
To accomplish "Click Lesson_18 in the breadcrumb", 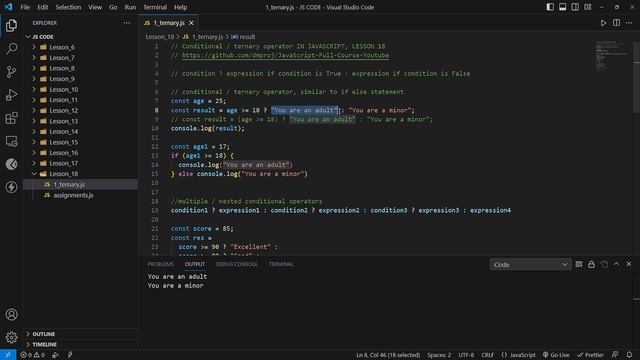I will [x=160, y=37].
